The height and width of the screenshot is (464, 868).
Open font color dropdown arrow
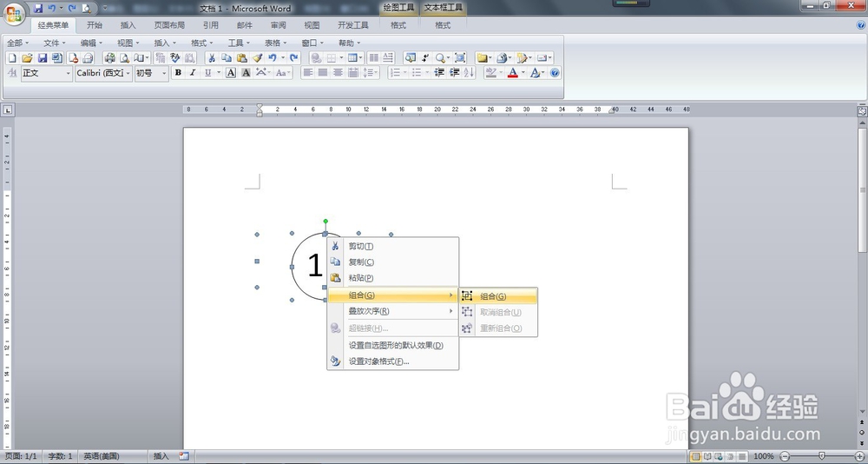pyautogui.click(x=523, y=73)
